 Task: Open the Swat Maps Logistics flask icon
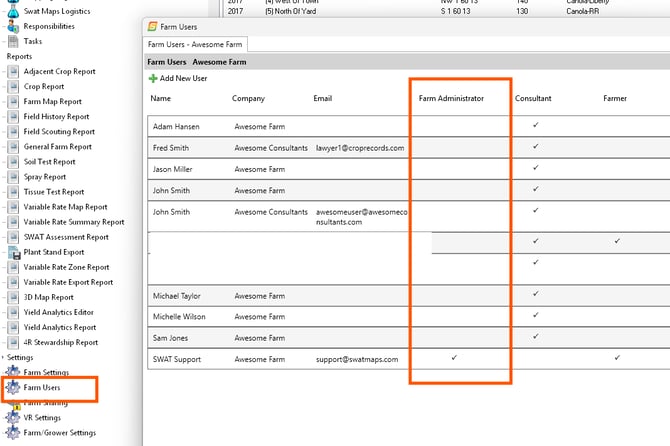(13, 11)
